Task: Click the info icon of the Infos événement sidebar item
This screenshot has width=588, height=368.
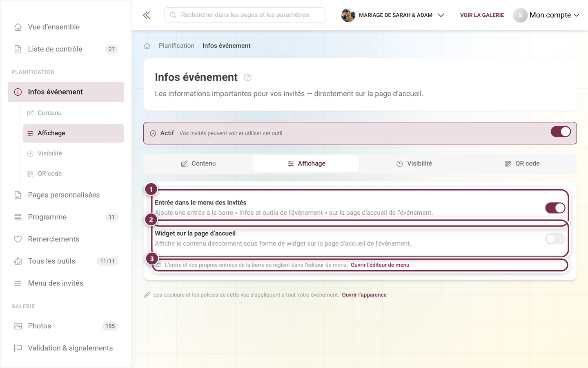Action: click(x=18, y=92)
